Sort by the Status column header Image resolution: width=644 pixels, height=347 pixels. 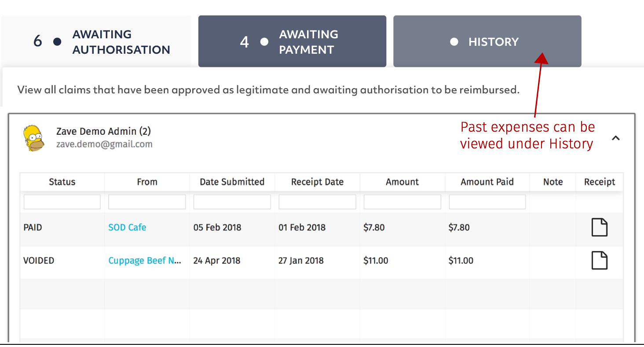click(62, 182)
